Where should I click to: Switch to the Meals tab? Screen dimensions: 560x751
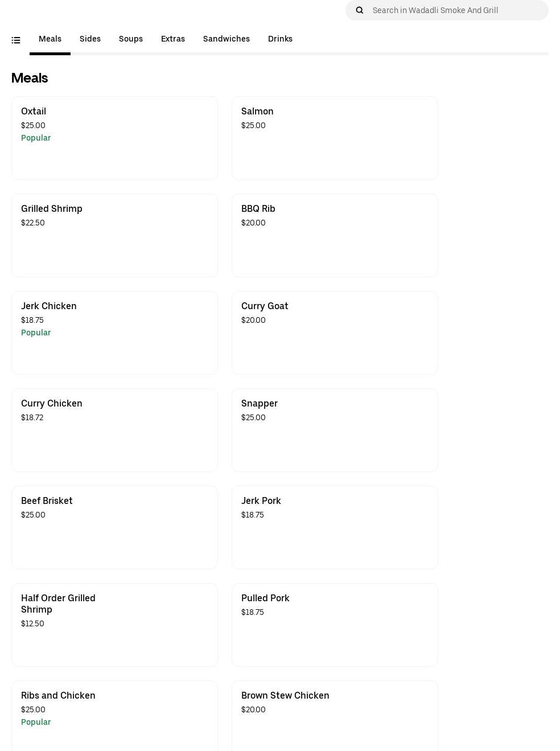click(x=50, y=39)
